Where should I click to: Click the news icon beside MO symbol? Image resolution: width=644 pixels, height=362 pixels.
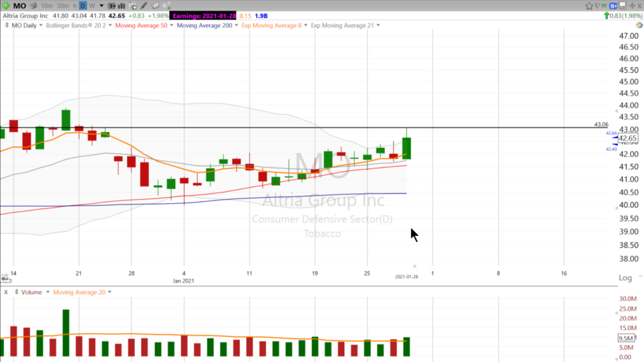click(x=34, y=6)
